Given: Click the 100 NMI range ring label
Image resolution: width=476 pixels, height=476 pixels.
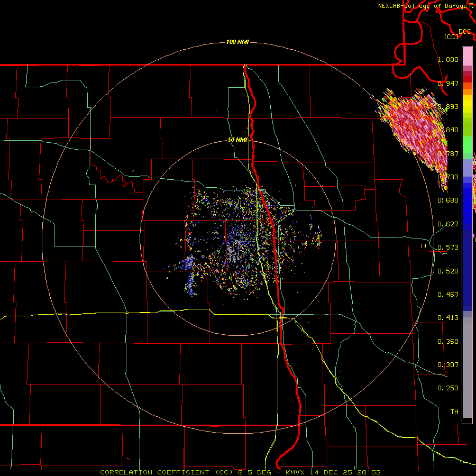Looking at the screenshot, I should [237, 42].
